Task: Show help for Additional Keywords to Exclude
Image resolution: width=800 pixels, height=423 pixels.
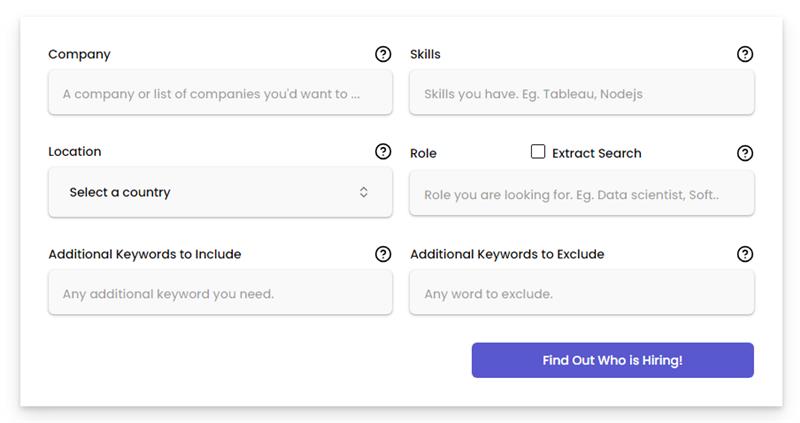Action: click(x=745, y=254)
